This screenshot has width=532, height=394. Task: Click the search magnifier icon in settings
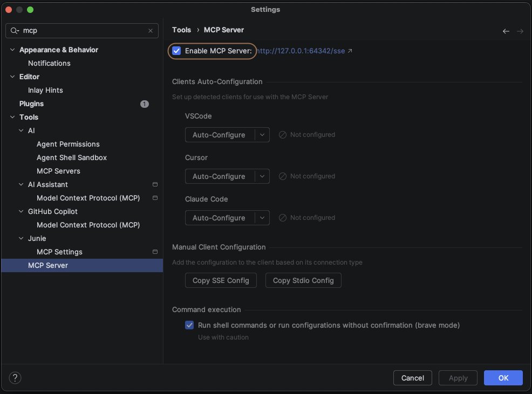click(x=14, y=31)
